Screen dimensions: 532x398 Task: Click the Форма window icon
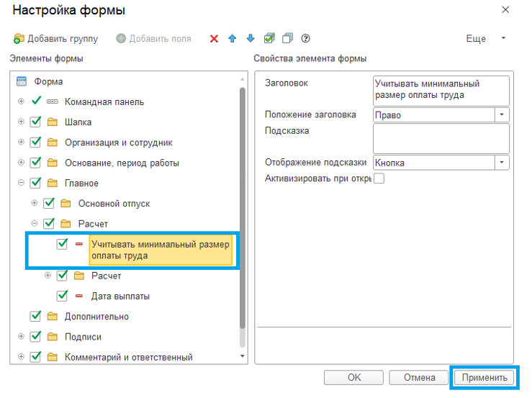click(22, 81)
